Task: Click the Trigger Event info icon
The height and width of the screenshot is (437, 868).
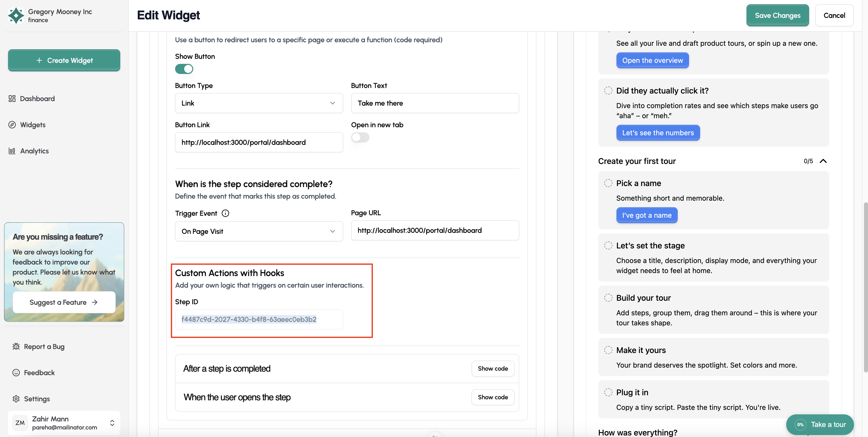Action: click(x=225, y=213)
